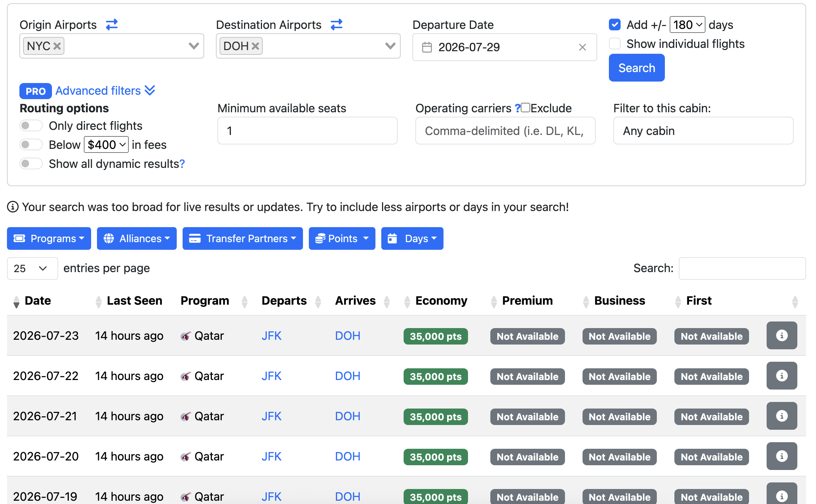Open the Points dropdown menu

[342, 238]
